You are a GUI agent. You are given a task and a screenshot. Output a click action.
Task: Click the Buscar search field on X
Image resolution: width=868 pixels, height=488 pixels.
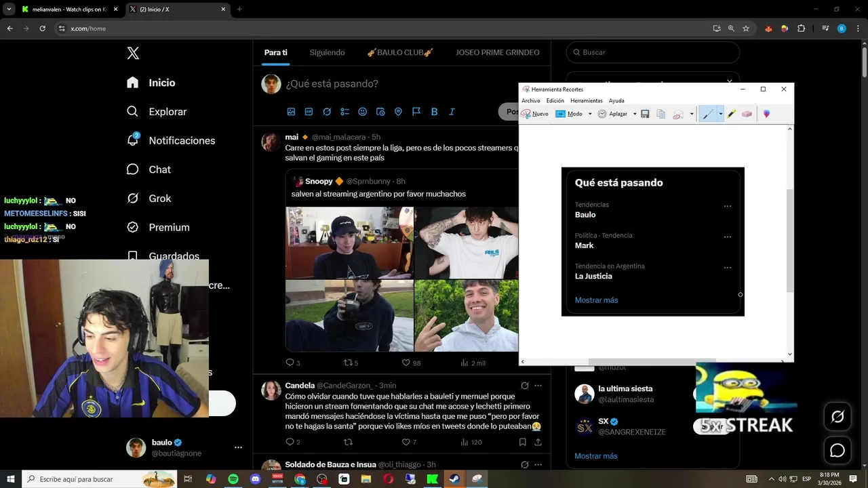click(x=653, y=52)
